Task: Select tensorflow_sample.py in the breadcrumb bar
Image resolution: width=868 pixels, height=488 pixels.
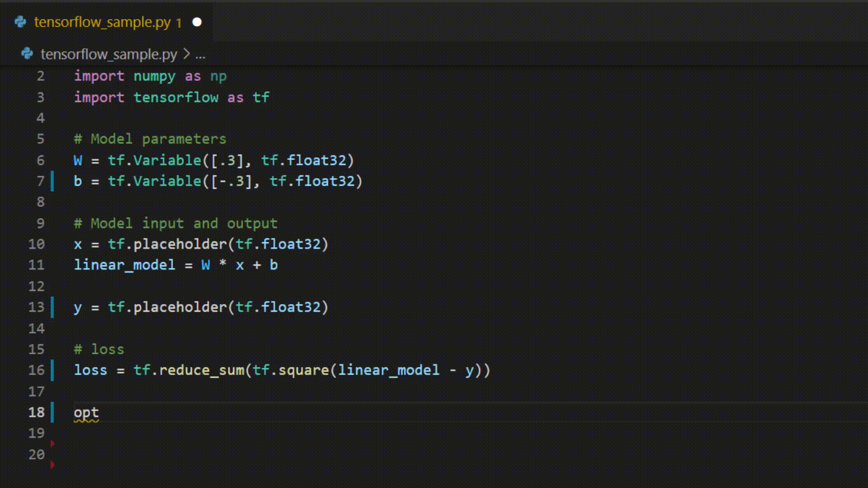Action: 108,54
